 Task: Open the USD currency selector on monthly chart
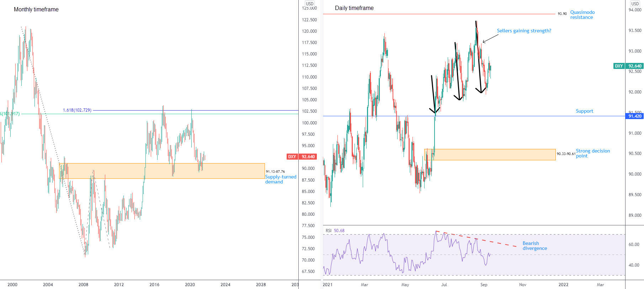(309, 4)
